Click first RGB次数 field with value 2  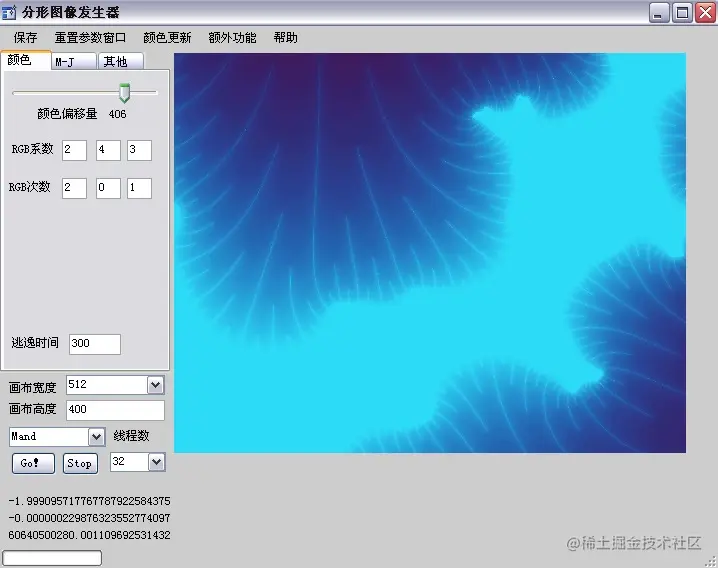(x=74, y=188)
